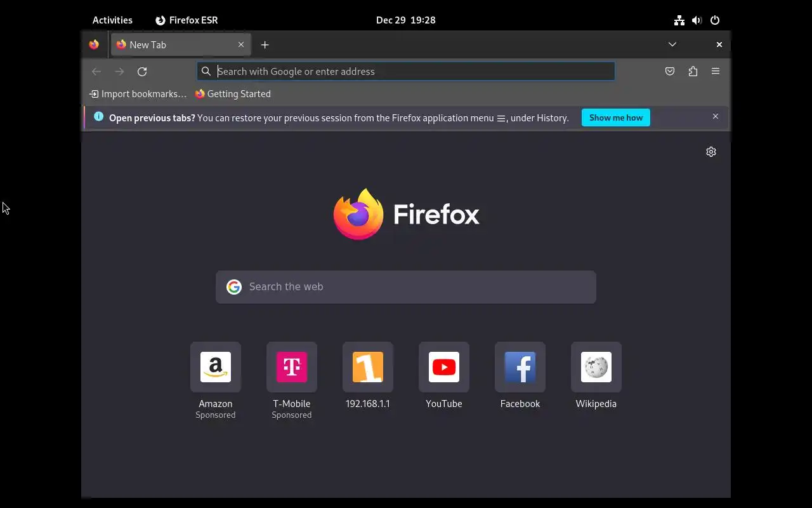Close the Firefox window

719,44
